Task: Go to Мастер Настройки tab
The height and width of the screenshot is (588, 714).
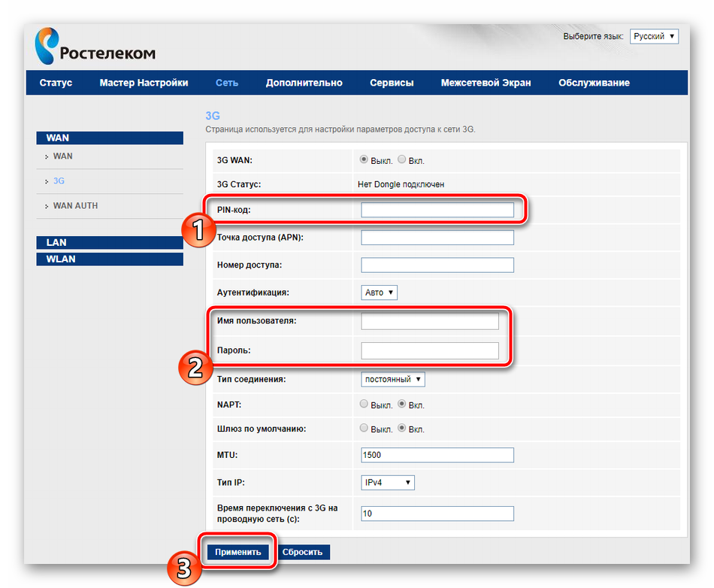Action: 144,83
